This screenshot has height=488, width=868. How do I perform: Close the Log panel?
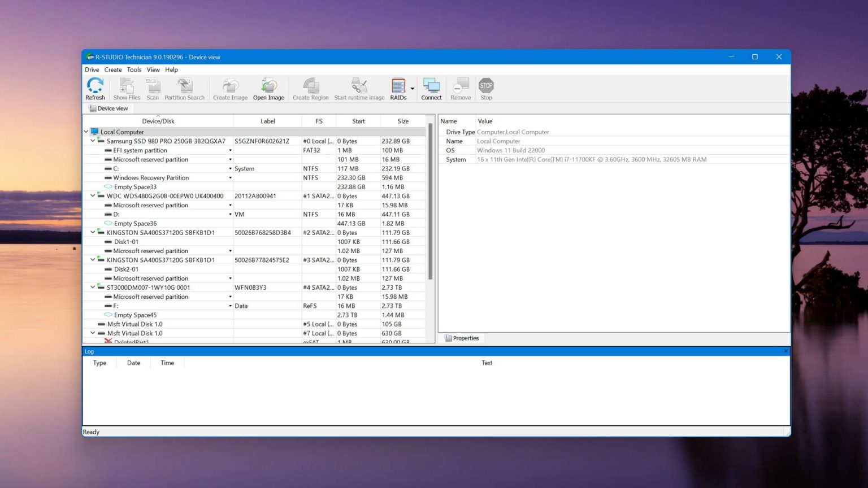coord(785,351)
